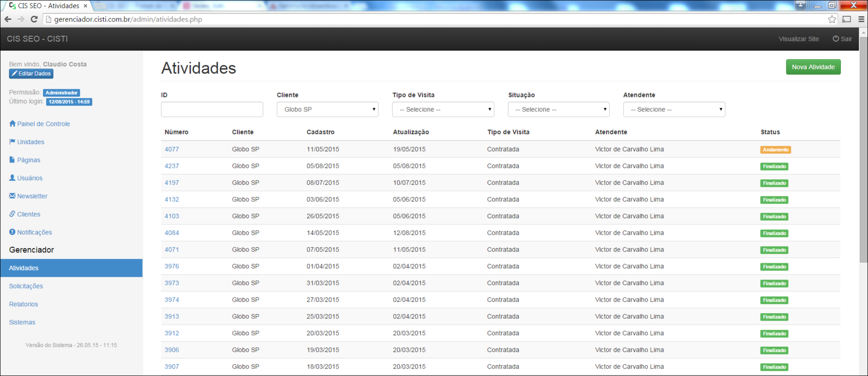Click the Nova Atividade button
868x376 pixels.
pyautogui.click(x=813, y=67)
